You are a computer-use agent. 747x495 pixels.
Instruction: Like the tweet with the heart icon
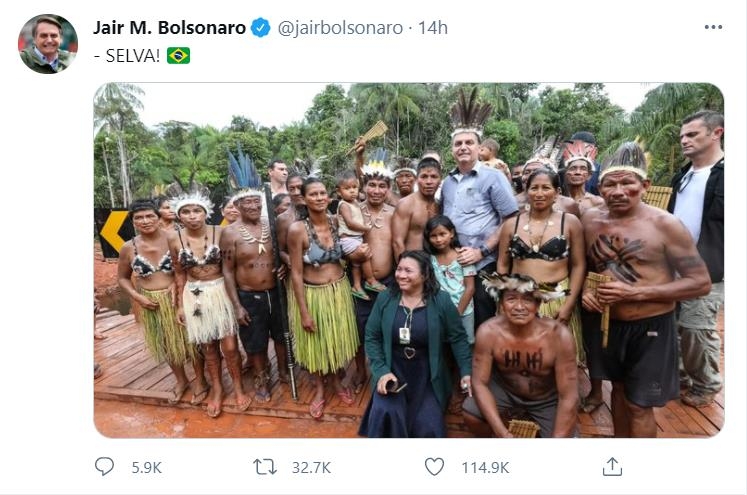tap(434, 467)
